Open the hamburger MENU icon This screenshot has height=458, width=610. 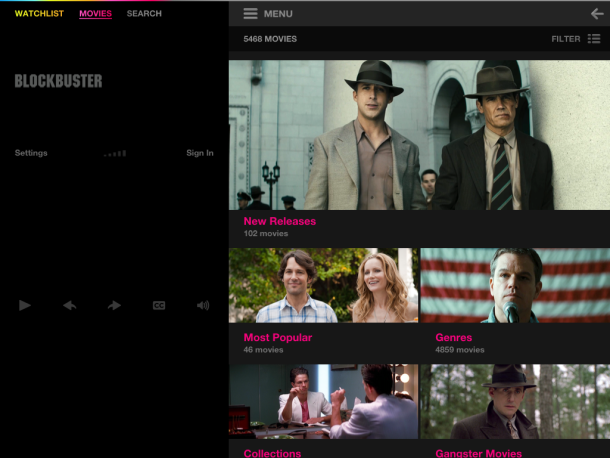click(251, 14)
